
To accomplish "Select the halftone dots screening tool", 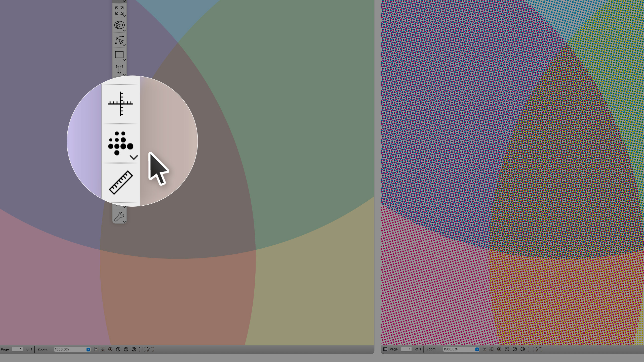I will [x=120, y=143].
